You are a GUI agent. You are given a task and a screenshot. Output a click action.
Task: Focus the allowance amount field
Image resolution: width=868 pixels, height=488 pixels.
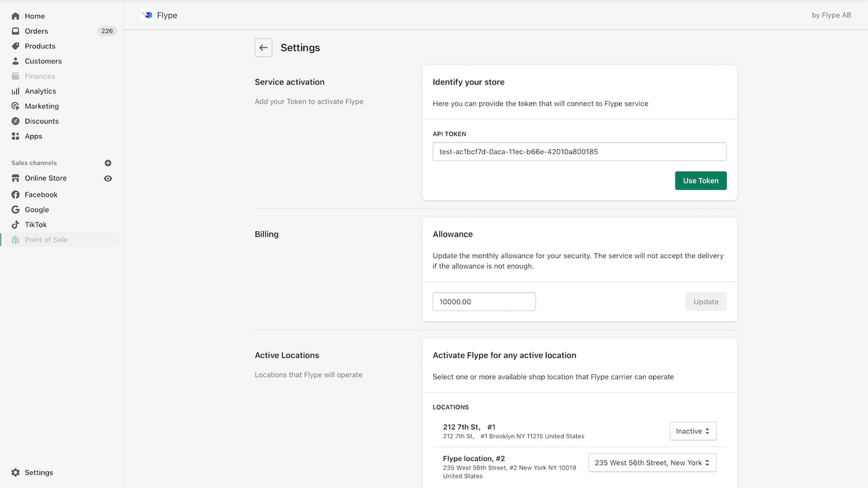484,302
